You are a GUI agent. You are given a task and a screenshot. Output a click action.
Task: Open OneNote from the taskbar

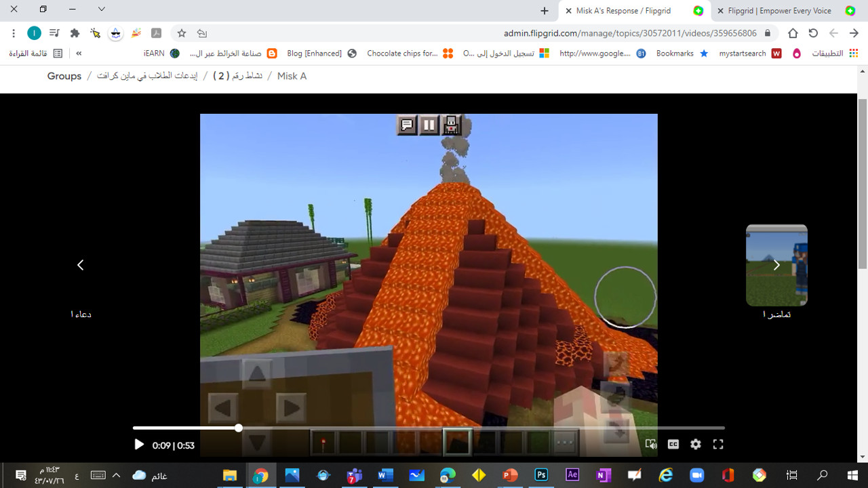tap(603, 475)
